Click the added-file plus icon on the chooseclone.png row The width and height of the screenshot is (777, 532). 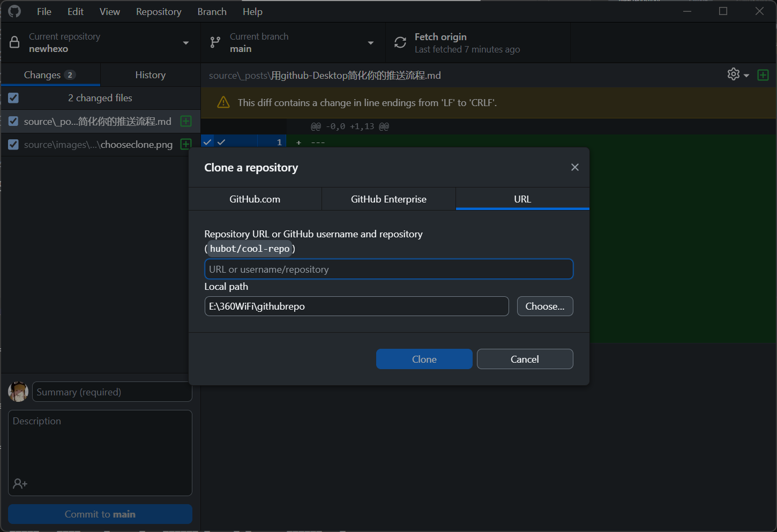coord(186,144)
